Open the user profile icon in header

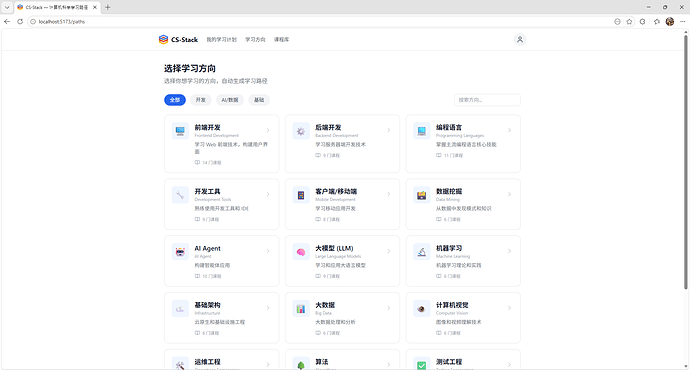[520, 40]
